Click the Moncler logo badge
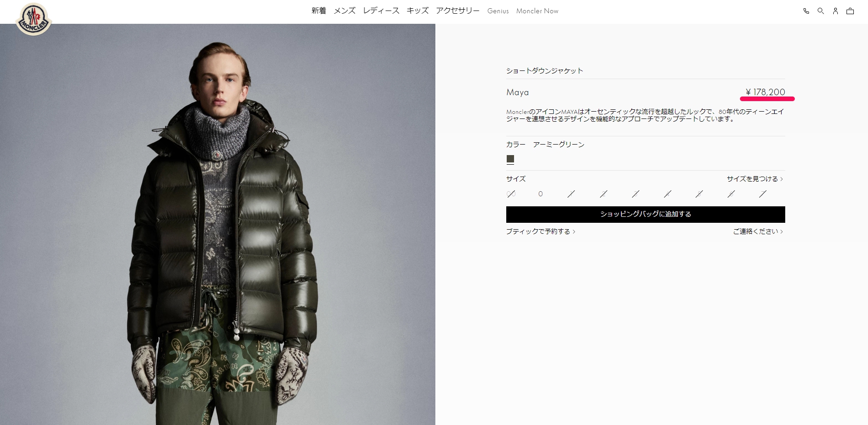The height and width of the screenshot is (425, 868). point(33,19)
